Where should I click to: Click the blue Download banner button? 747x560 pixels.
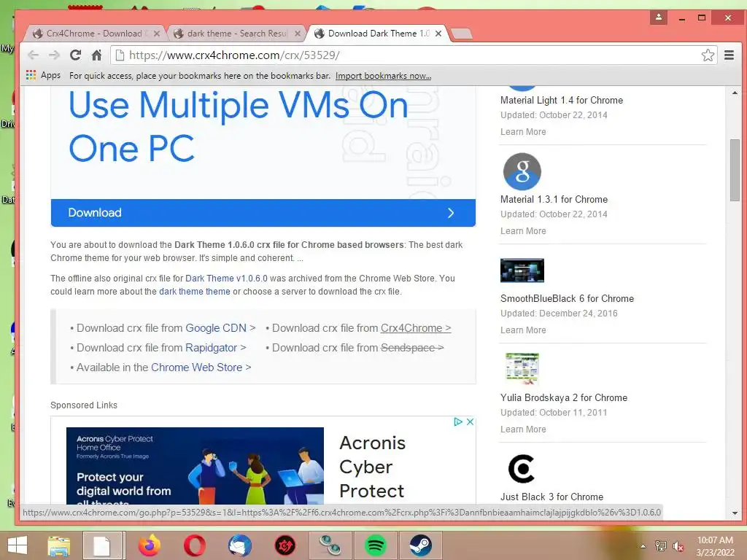[x=263, y=213]
